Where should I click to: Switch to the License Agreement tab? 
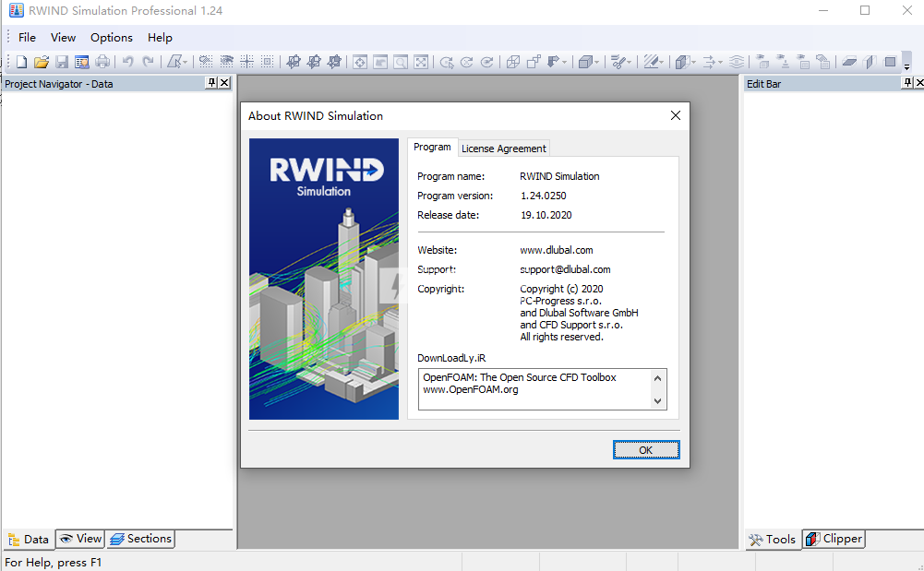point(504,149)
